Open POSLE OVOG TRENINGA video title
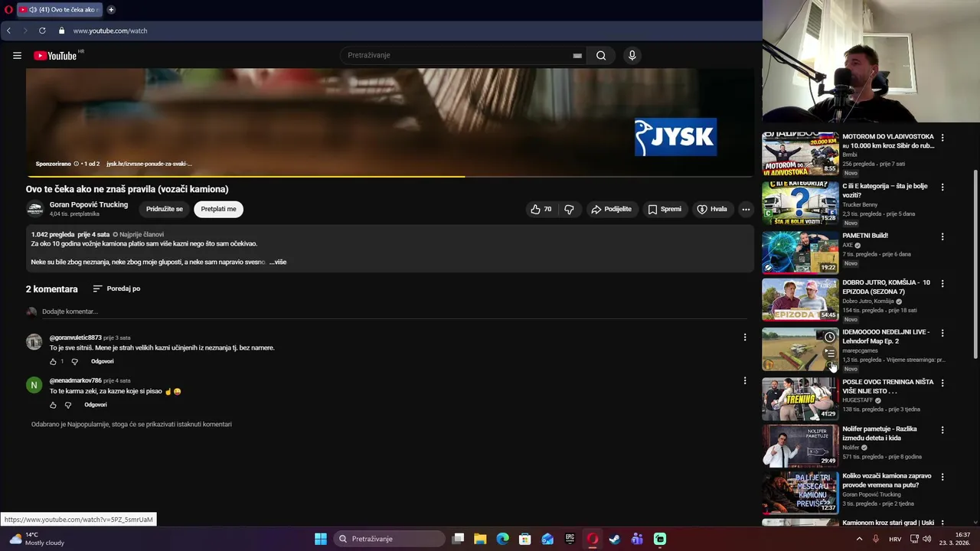Viewport: 980px width, 551px height. [888, 386]
